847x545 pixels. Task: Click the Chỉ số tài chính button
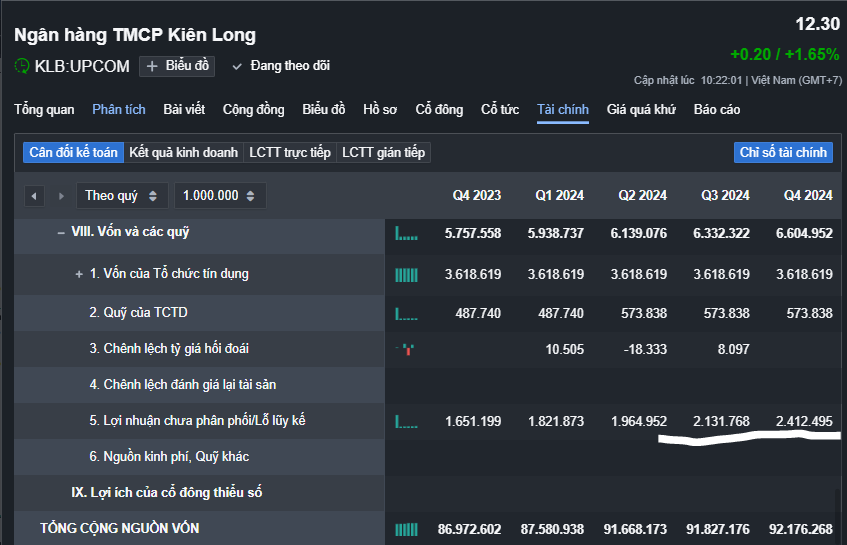tap(783, 153)
